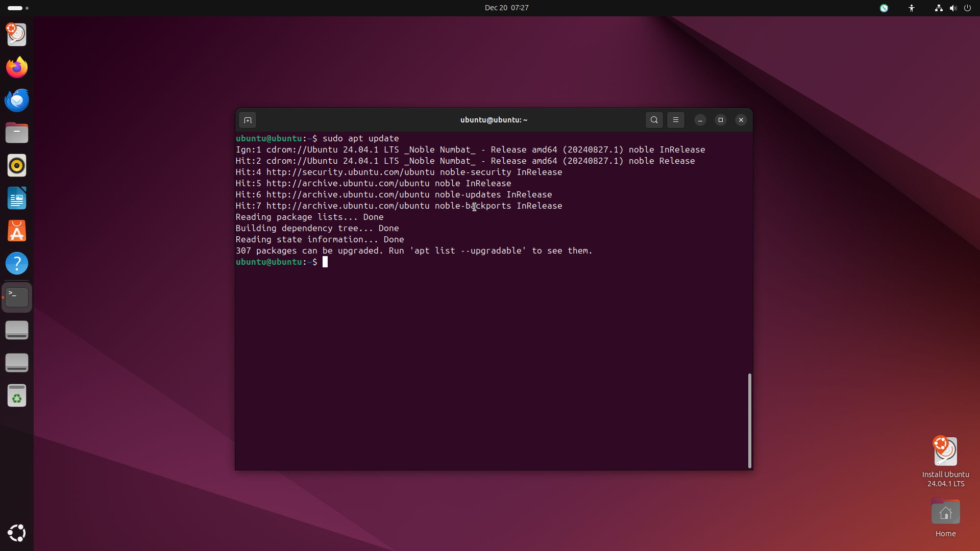Open the terminal search tool
This screenshot has height=551, width=980.
click(x=654, y=120)
